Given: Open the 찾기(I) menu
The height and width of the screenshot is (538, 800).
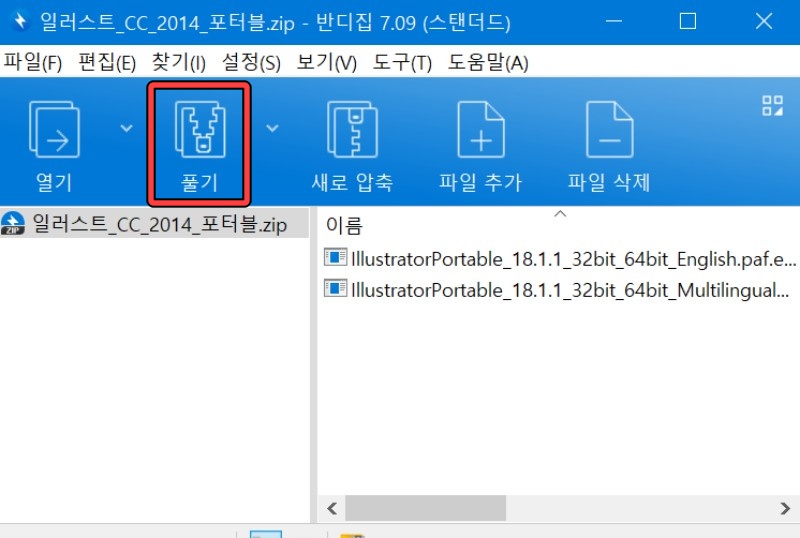Looking at the screenshot, I should point(179,62).
